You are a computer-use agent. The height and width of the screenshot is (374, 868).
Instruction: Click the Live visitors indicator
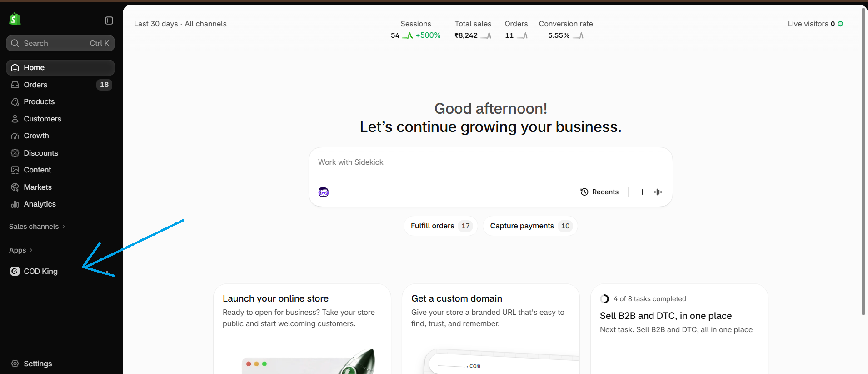point(815,24)
